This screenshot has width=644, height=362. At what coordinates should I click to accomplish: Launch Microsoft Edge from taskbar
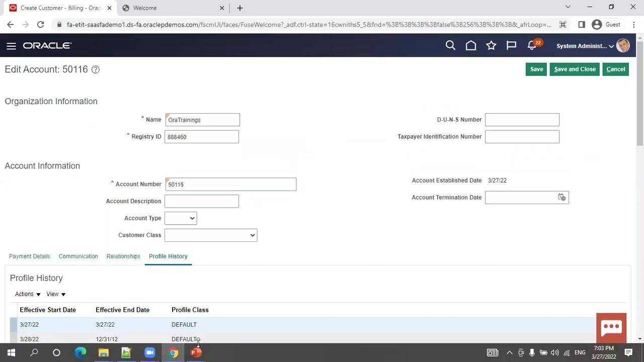[x=80, y=352]
